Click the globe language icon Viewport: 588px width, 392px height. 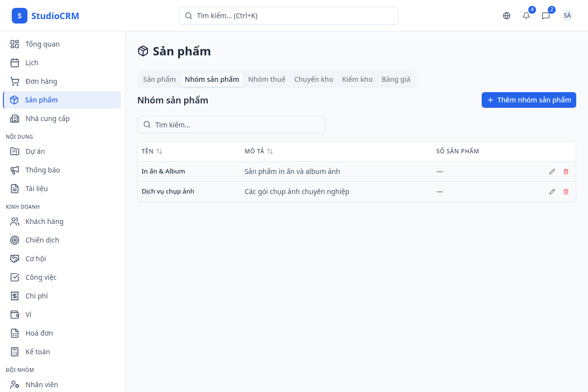pos(507,16)
